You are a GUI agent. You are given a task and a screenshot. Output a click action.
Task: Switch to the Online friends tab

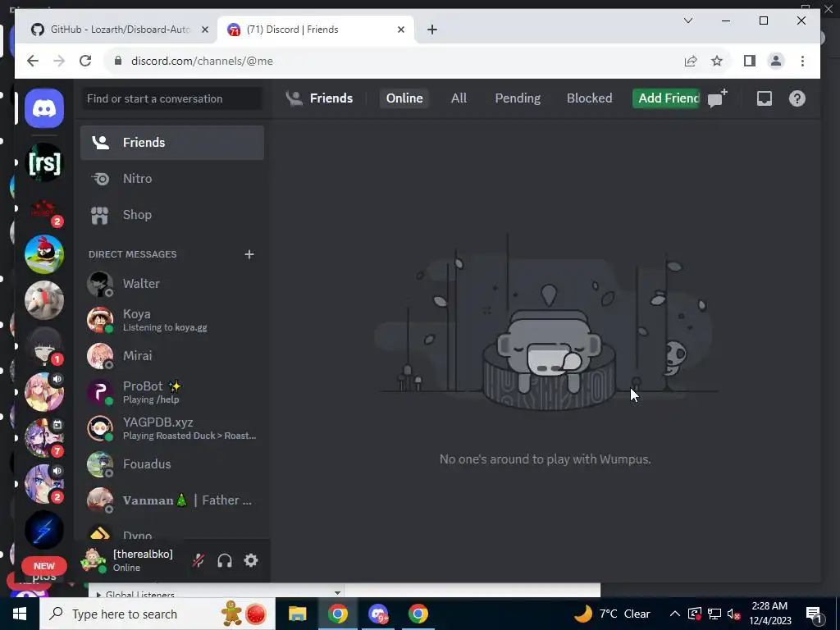[x=404, y=98]
